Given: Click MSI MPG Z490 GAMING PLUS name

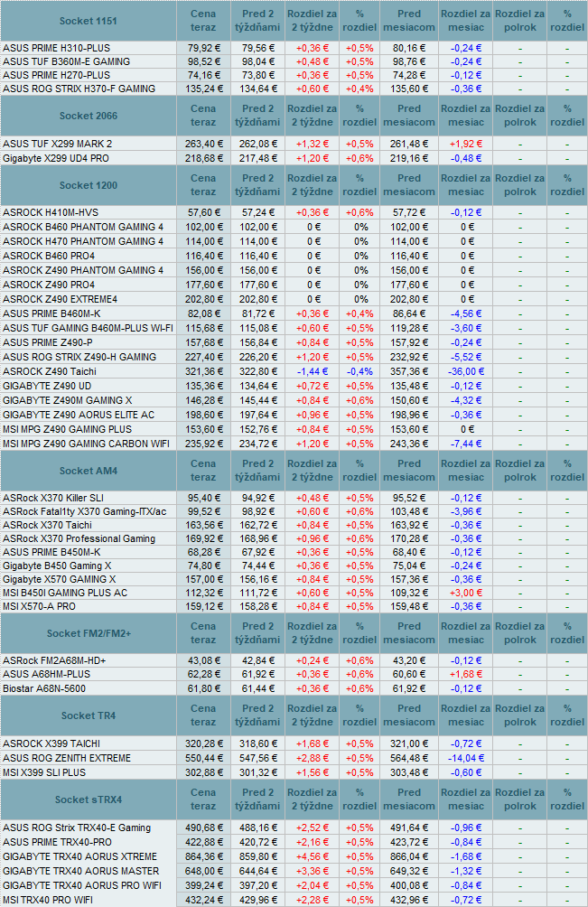Looking at the screenshot, I should [x=67, y=429].
